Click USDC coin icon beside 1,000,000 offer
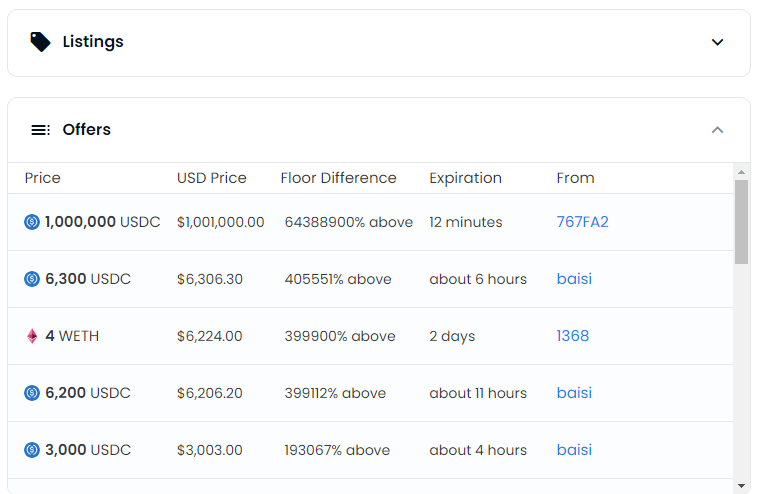 point(32,222)
